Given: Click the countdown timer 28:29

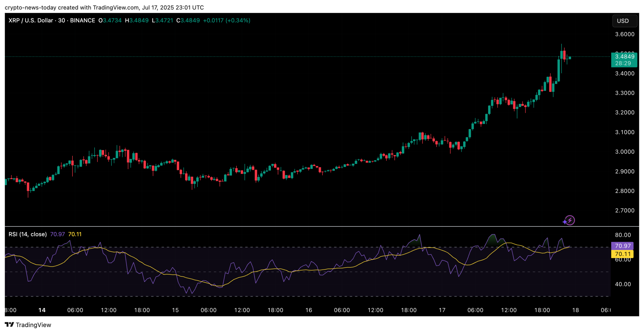Looking at the screenshot, I should tap(623, 63).
